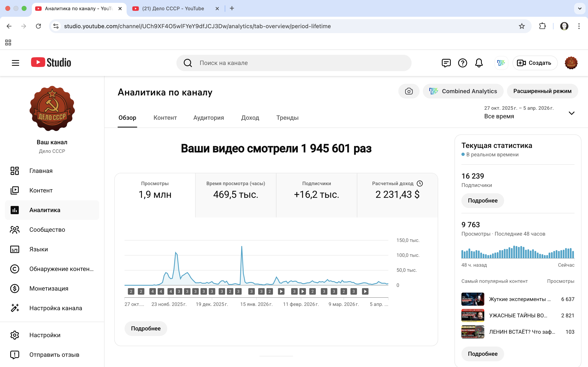The width and height of the screenshot is (588, 367).
Task: Open the hamburger menu next to Studio logo
Action: tap(16, 63)
